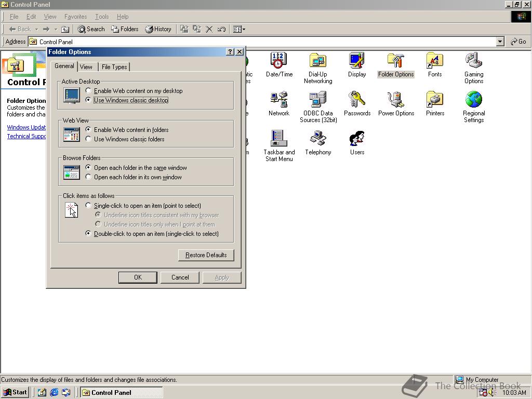Click the History toolbar button

click(158, 29)
